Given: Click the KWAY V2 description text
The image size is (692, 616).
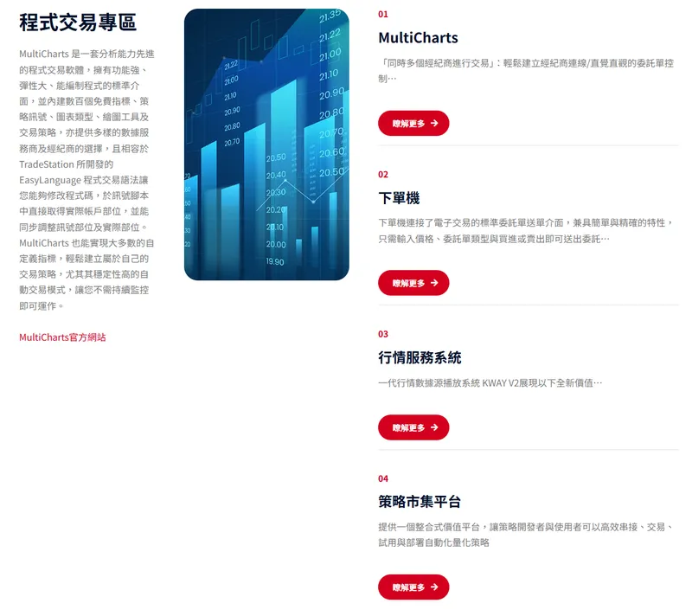Looking at the screenshot, I should click(490, 383).
